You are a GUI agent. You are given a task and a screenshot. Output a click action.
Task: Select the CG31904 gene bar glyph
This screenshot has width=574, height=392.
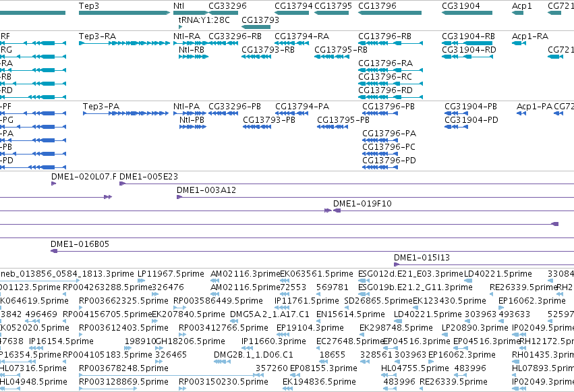click(x=467, y=13)
